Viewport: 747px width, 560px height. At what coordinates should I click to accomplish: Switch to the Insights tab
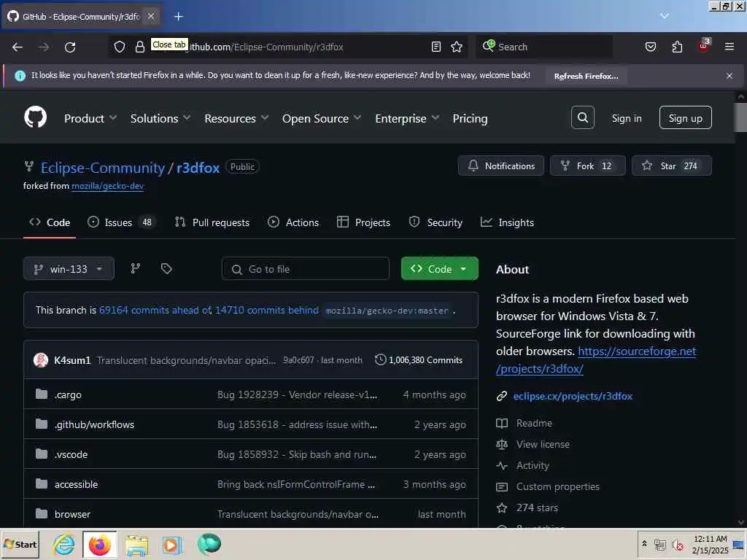click(507, 222)
